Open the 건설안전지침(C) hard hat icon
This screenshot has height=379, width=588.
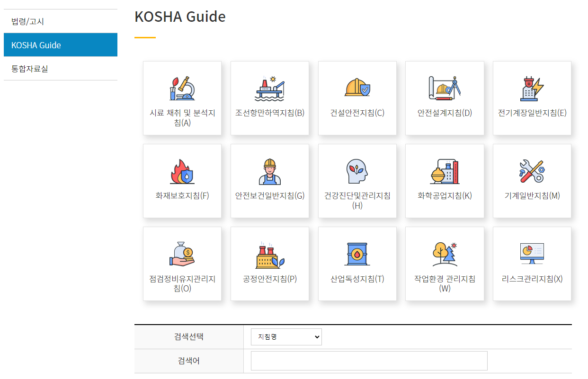(x=357, y=98)
